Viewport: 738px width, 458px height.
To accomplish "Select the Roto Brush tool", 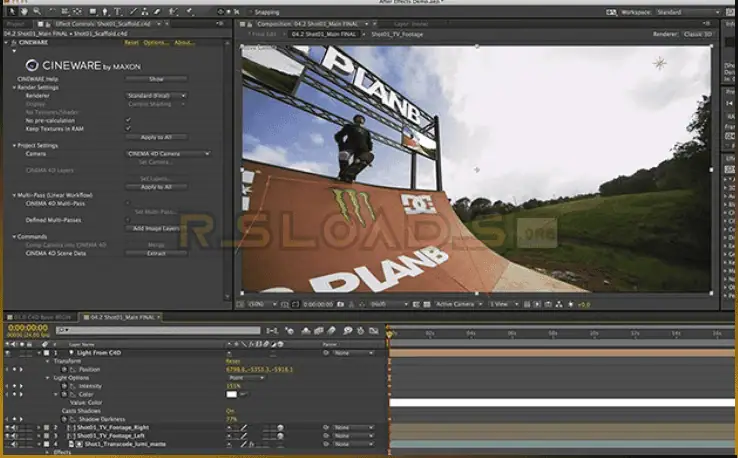I will point(173,12).
